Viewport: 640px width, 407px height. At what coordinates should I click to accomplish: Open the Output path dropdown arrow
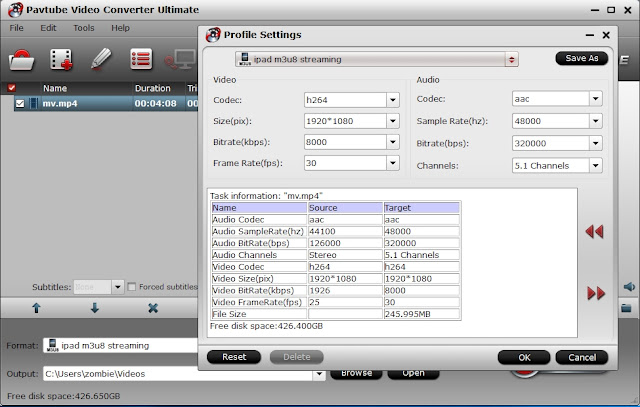click(319, 374)
